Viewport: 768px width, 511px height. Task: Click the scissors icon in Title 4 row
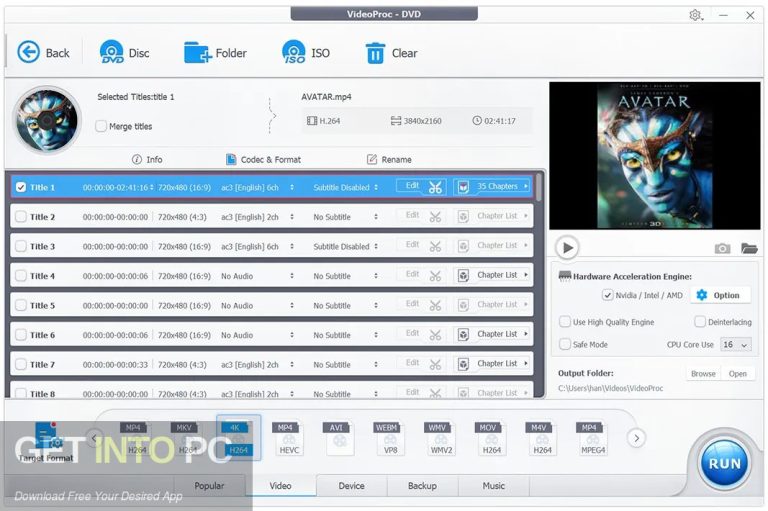click(435, 276)
